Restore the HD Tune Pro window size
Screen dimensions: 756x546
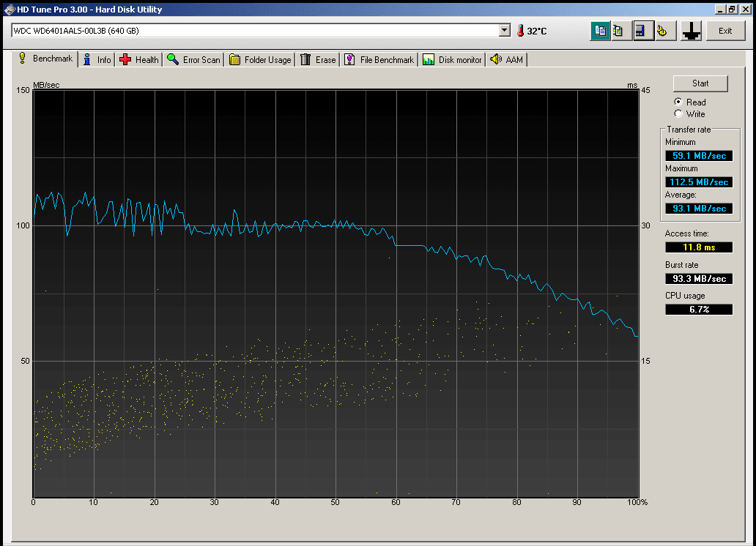tap(732, 10)
